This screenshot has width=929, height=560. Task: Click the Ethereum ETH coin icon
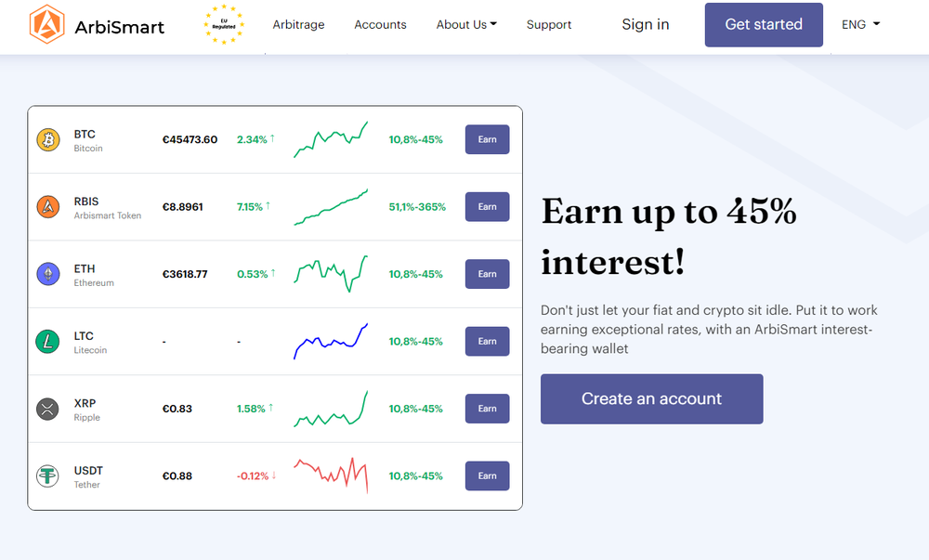coord(47,274)
